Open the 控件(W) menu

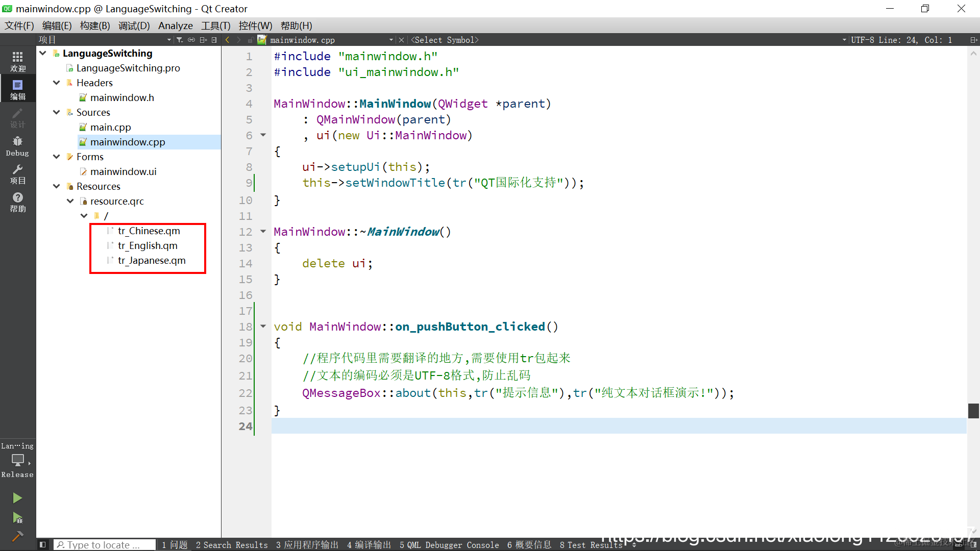256,26
